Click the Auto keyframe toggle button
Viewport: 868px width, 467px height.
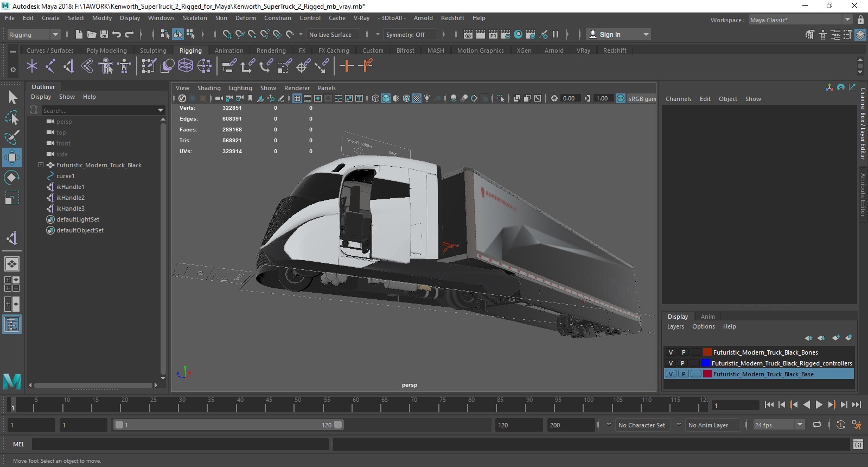click(x=840, y=425)
